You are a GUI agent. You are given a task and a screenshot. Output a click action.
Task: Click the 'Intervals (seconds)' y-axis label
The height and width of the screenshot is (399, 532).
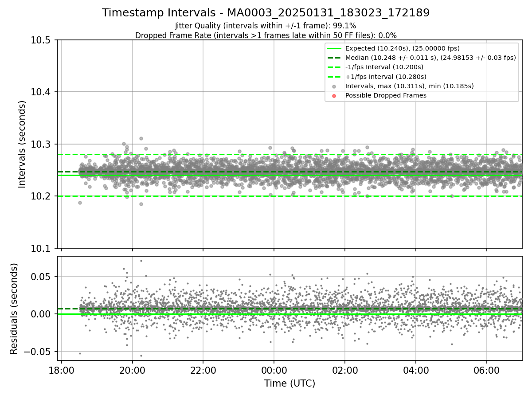click(x=22, y=144)
